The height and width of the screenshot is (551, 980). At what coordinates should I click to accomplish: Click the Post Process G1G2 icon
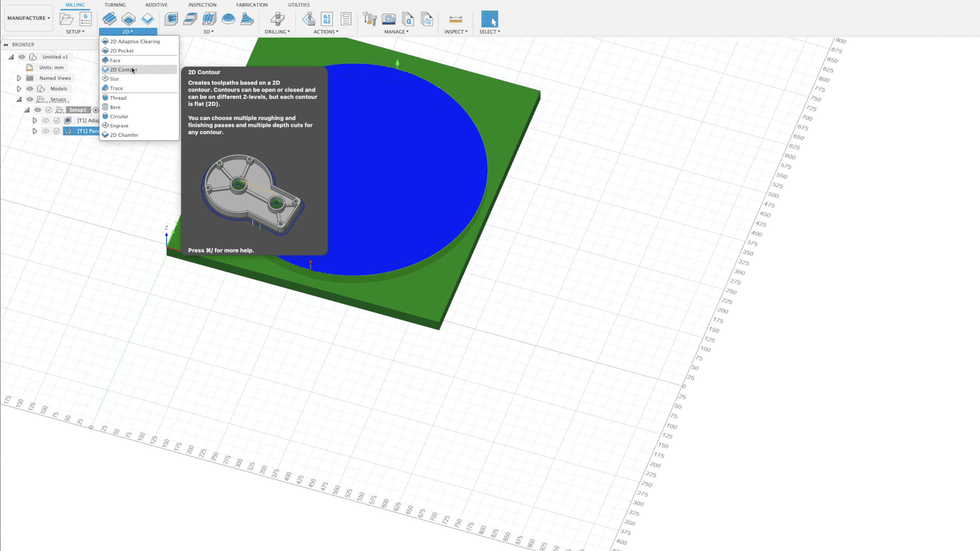(x=326, y=19)
